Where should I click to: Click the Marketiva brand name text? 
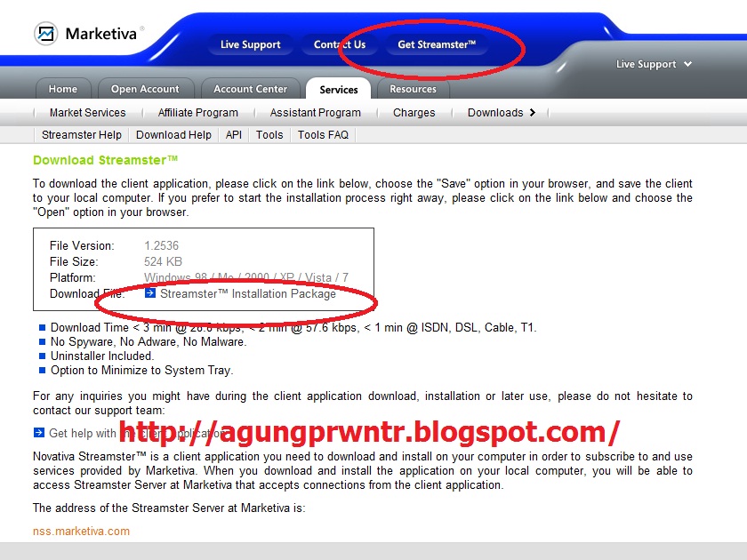coord(101,34)
